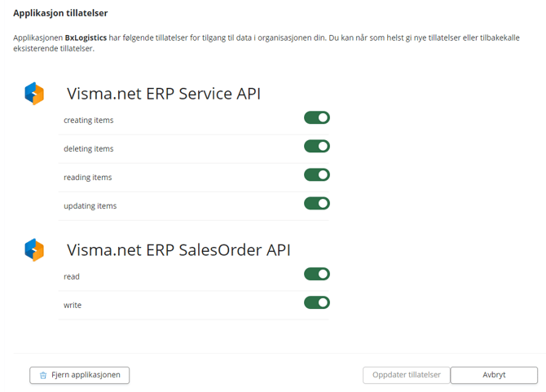Click the reading items label
Screen dimensions: 546x392
coord(88,177)
